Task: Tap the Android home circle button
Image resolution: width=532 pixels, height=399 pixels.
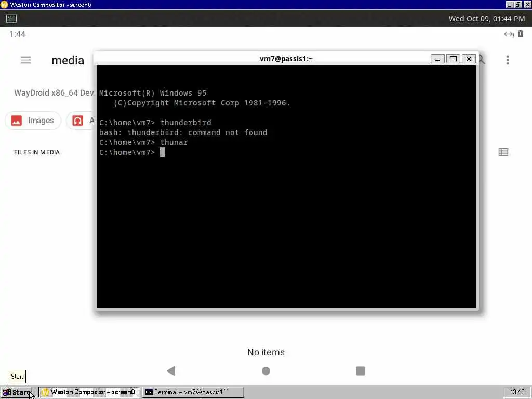Action: (266, 371)
